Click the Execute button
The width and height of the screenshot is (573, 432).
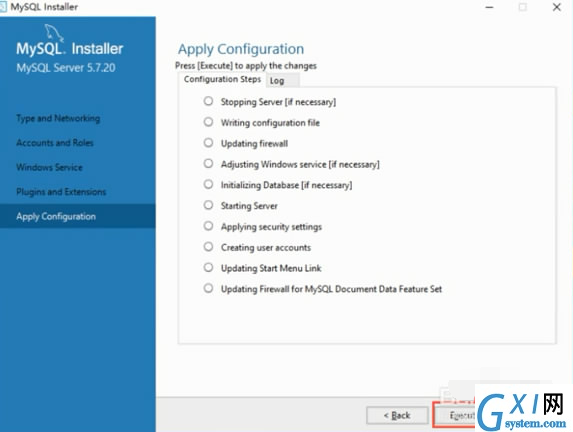[x=455, y=416]
